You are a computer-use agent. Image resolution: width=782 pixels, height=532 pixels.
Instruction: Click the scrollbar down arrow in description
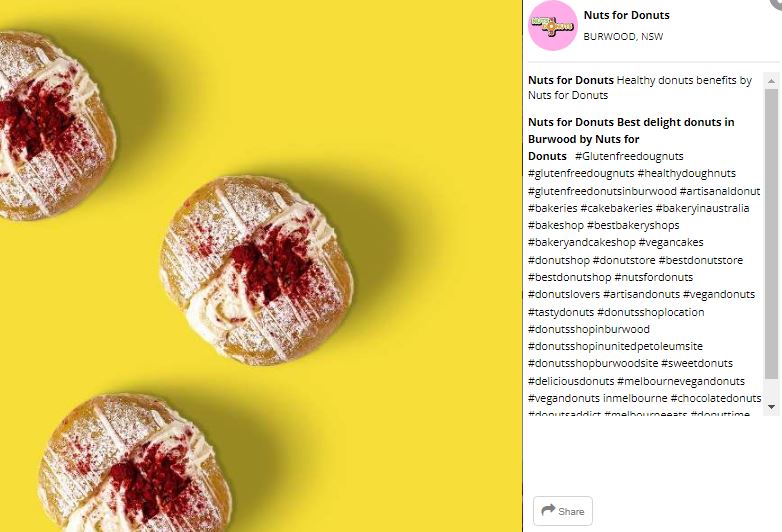(771, 407)
